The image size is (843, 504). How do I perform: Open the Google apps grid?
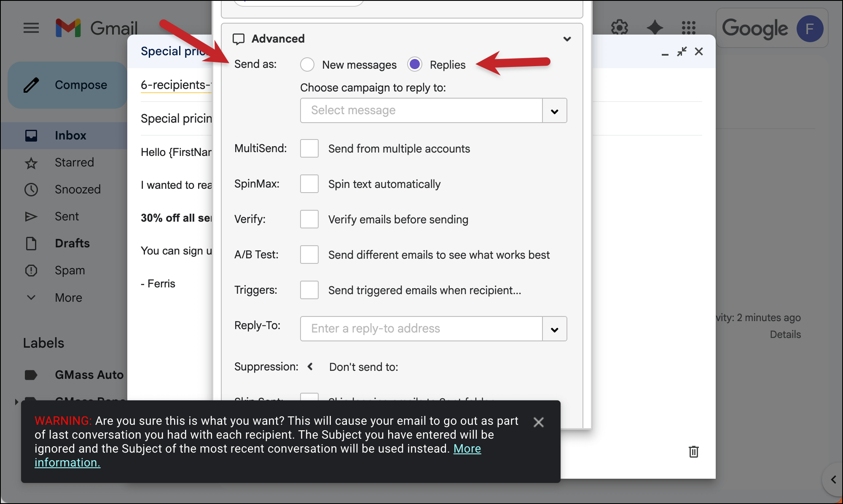688,28
